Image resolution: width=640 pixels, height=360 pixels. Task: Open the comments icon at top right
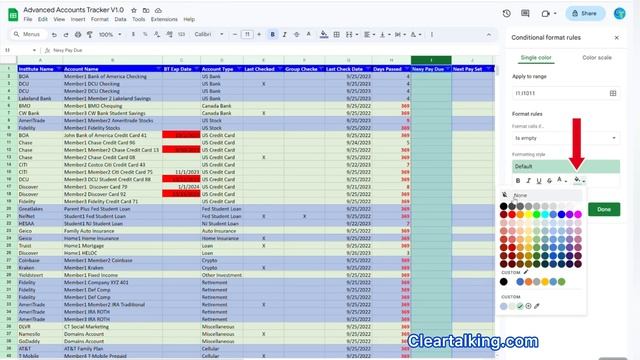click(x=525, y=13)
